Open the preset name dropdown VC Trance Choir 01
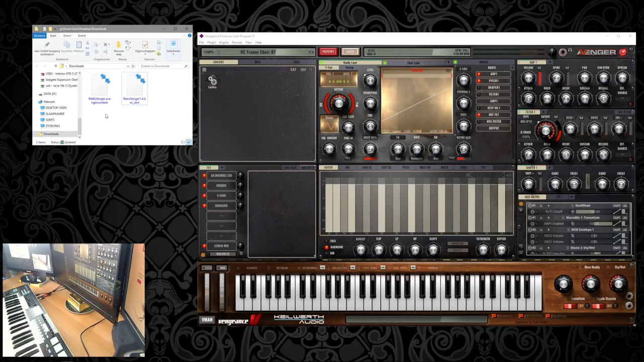This screenshot has width=644, height=362. coord(258,52)
